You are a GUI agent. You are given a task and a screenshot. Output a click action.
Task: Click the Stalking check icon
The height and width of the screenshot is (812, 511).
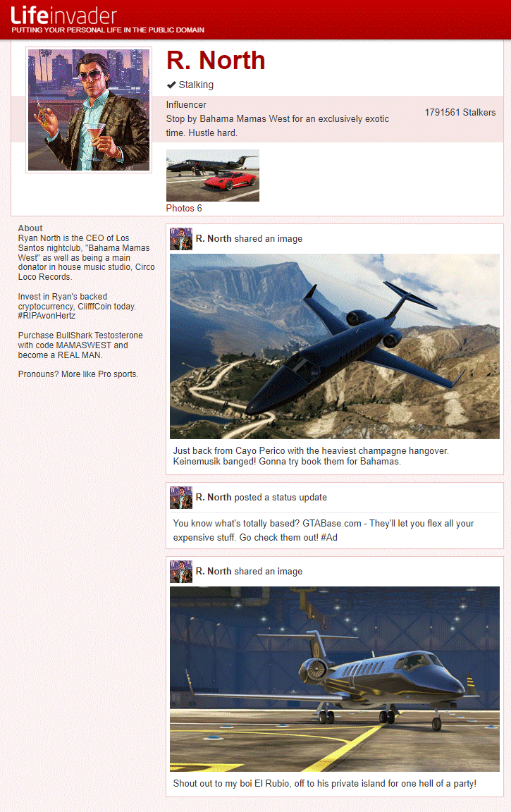[x=171, y=85]
